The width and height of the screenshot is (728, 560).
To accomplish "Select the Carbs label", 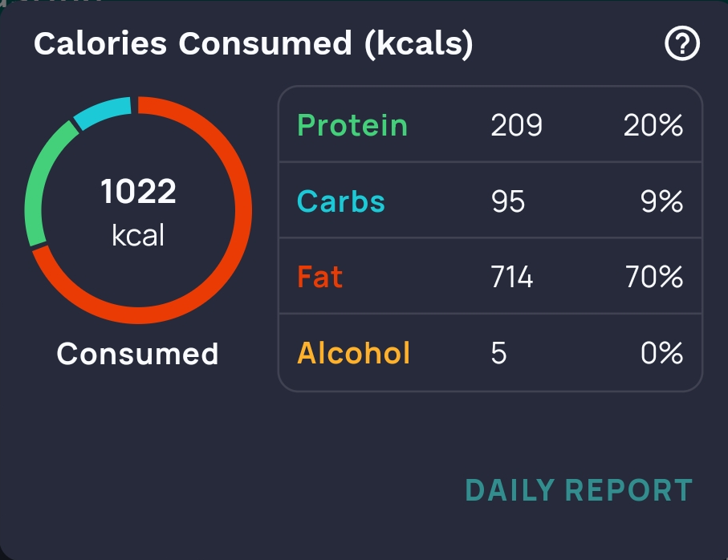I will point(341,201).
